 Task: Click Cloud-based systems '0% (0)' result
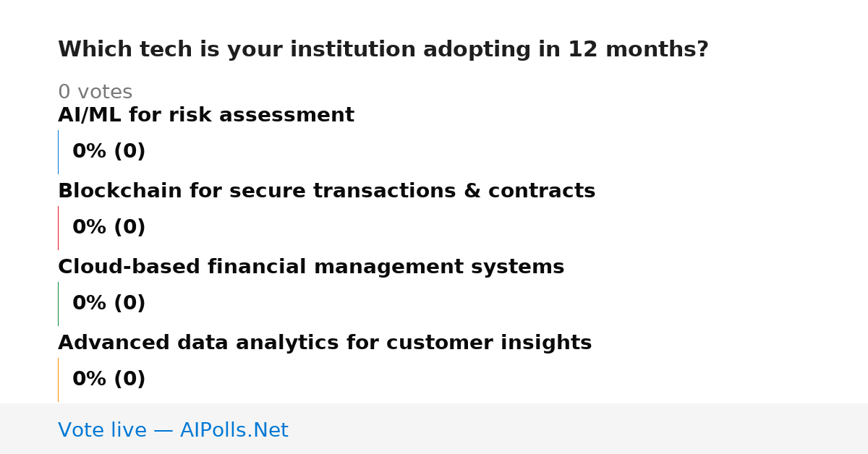click(x=109, y=304)
